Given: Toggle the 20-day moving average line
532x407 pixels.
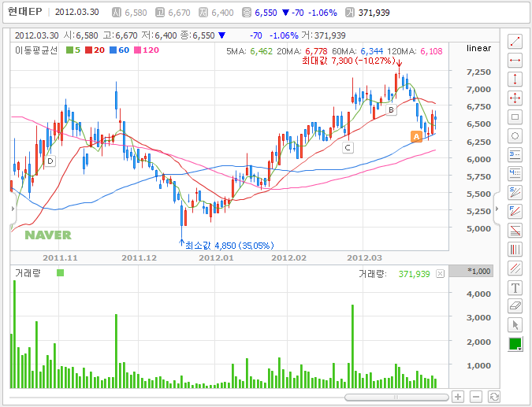Looking at the screenshot, I should (95, 50).
